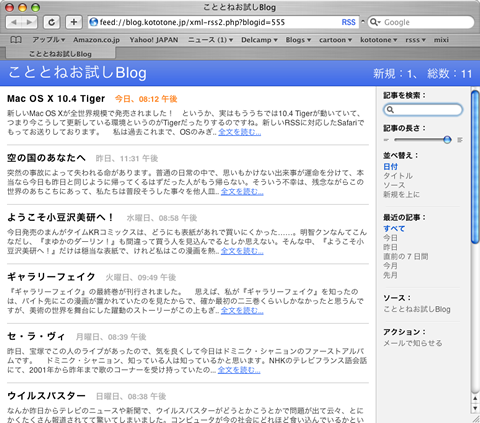Viewport: 480px width, 423px height.
Task: Open the mixi bookmark
Action: (x=441, y=40)
